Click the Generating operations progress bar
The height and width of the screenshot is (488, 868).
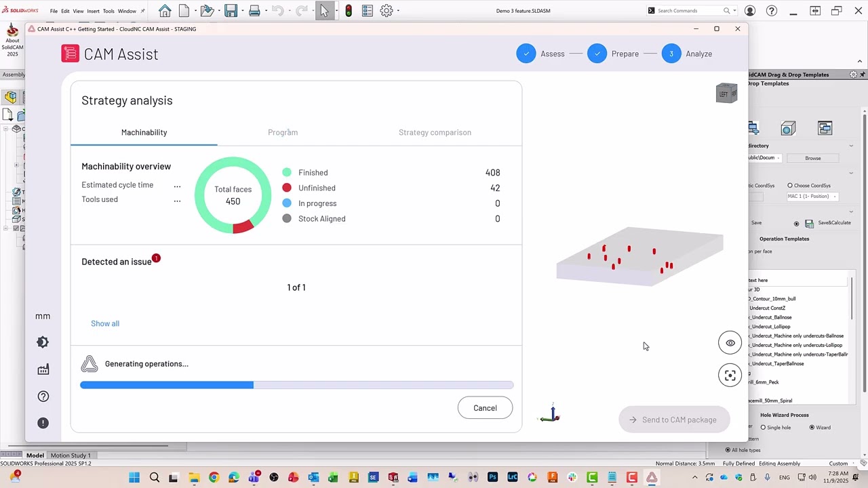click(x=296, y=385)
